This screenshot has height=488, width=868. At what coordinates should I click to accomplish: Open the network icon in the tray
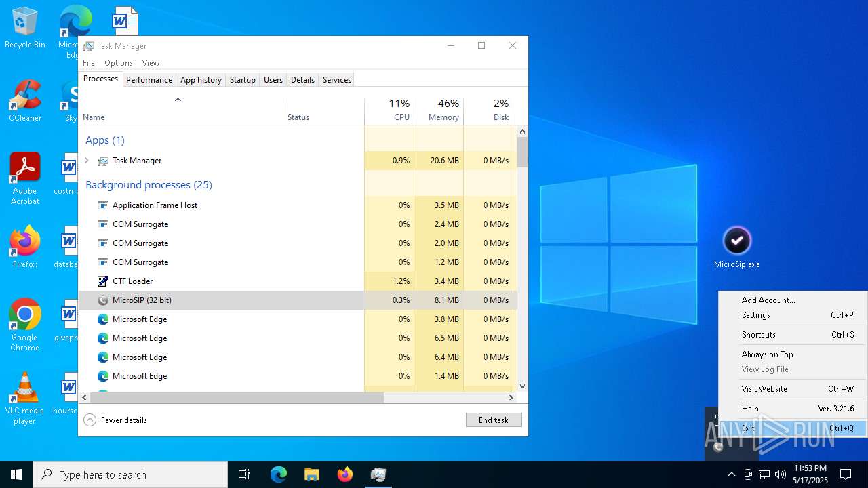[764, 474]
